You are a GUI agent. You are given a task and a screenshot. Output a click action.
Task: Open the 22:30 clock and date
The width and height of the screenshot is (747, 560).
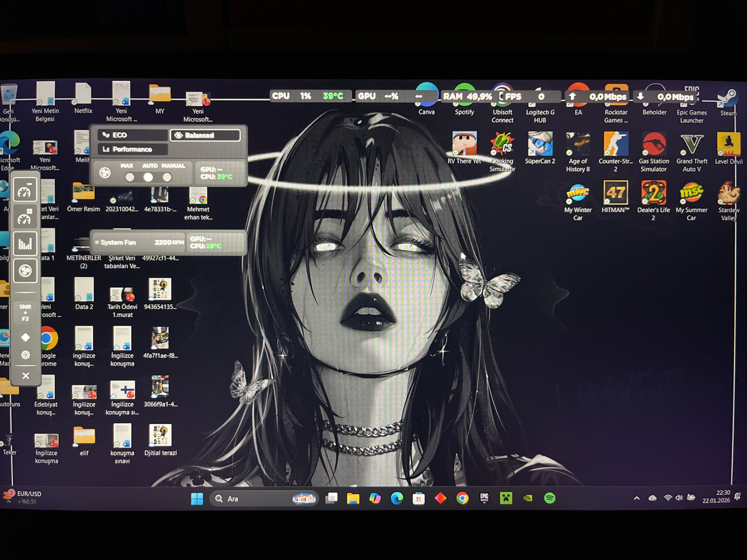[x=716, y=496]
